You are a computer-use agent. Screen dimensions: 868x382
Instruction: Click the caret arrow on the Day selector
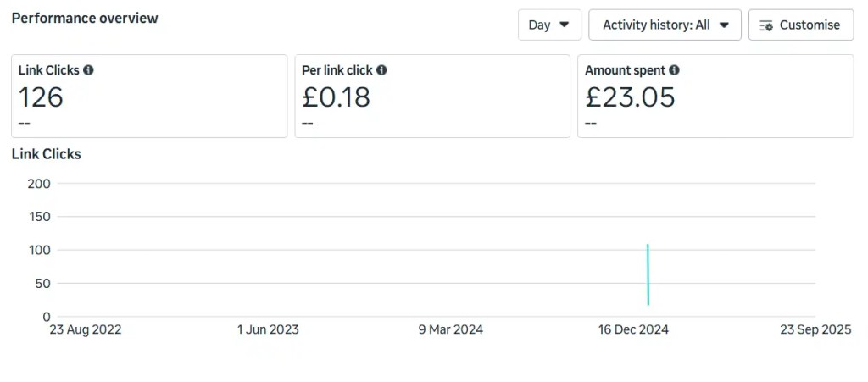pos(565,25)
